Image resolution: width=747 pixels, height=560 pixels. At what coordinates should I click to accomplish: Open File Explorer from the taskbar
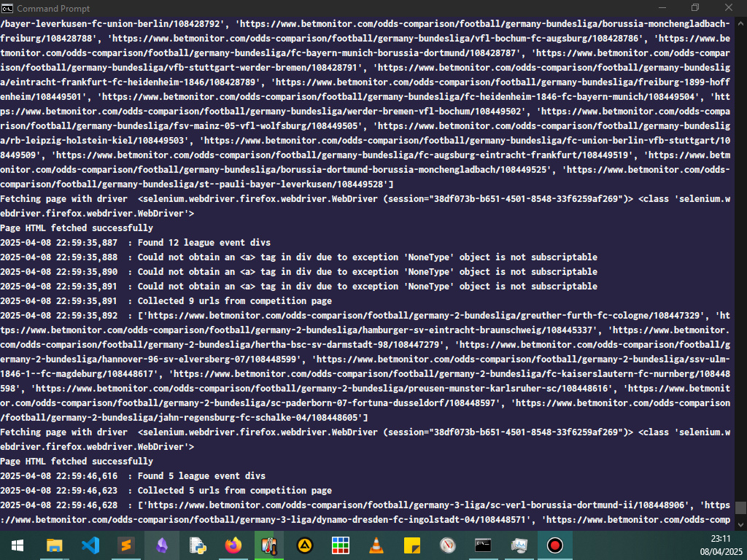(x=54, y=545)
